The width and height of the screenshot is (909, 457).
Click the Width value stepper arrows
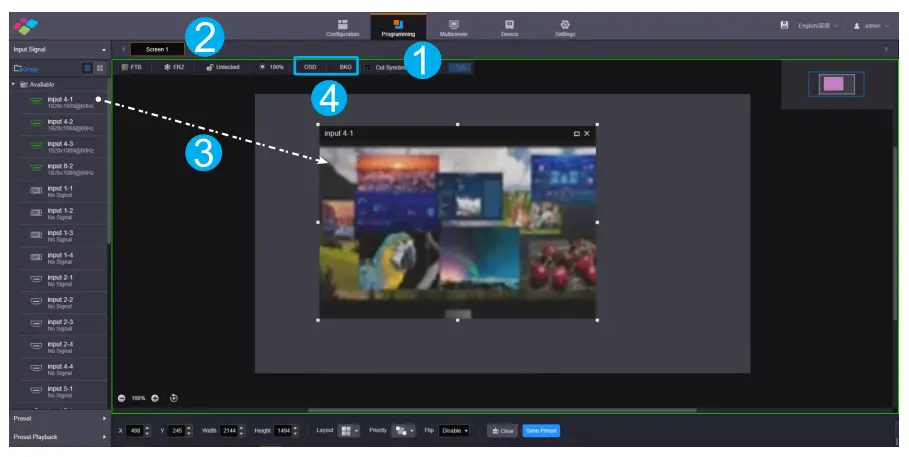[x=241, y=431]
